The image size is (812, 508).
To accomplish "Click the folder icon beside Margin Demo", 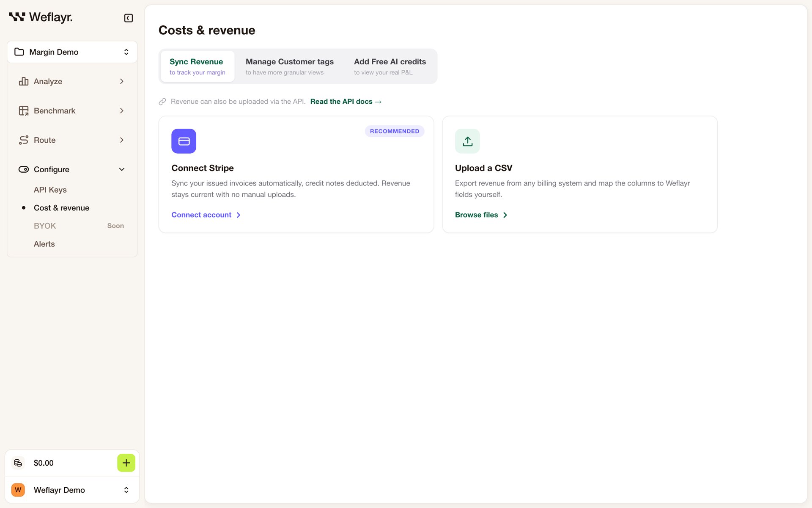I will (19, 52).
